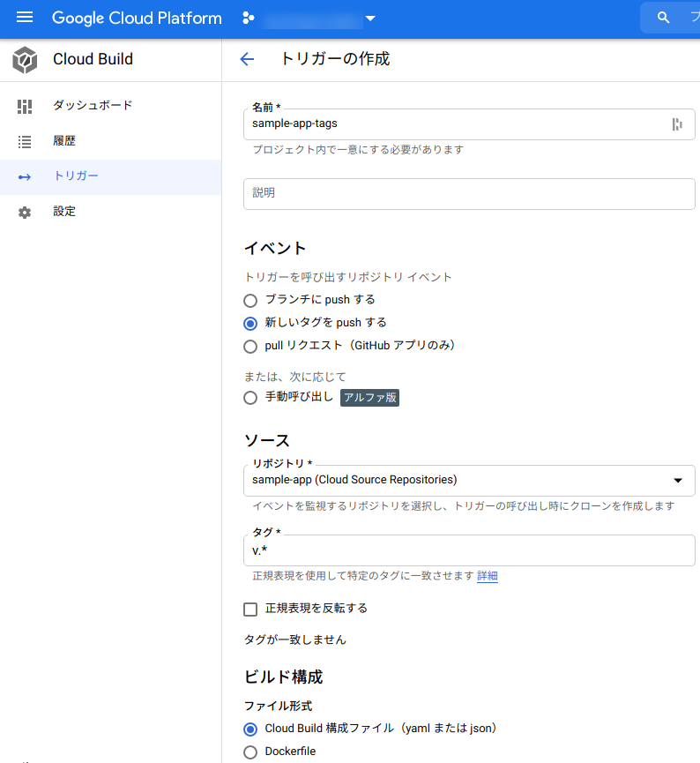Screen dimensions: 700x763
Task: Click the 名前 field containing sample-app-tags
Action: click(469, 124)
